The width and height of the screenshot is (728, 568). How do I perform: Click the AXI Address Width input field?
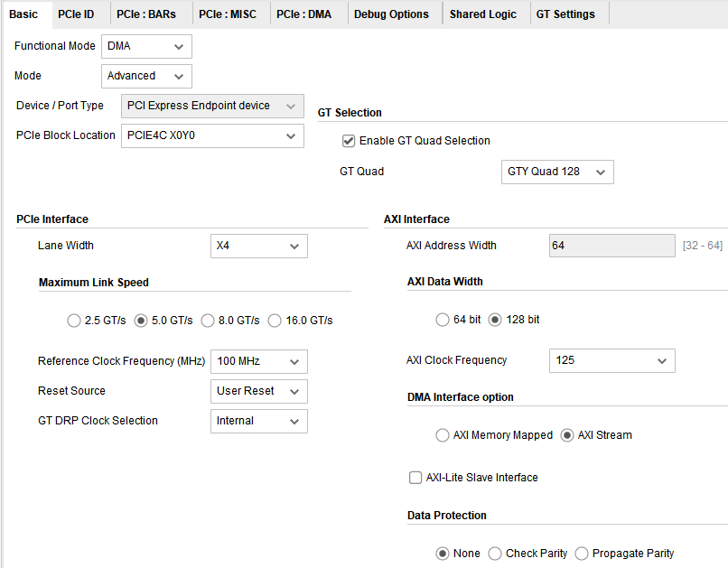[x=611, y=245]
